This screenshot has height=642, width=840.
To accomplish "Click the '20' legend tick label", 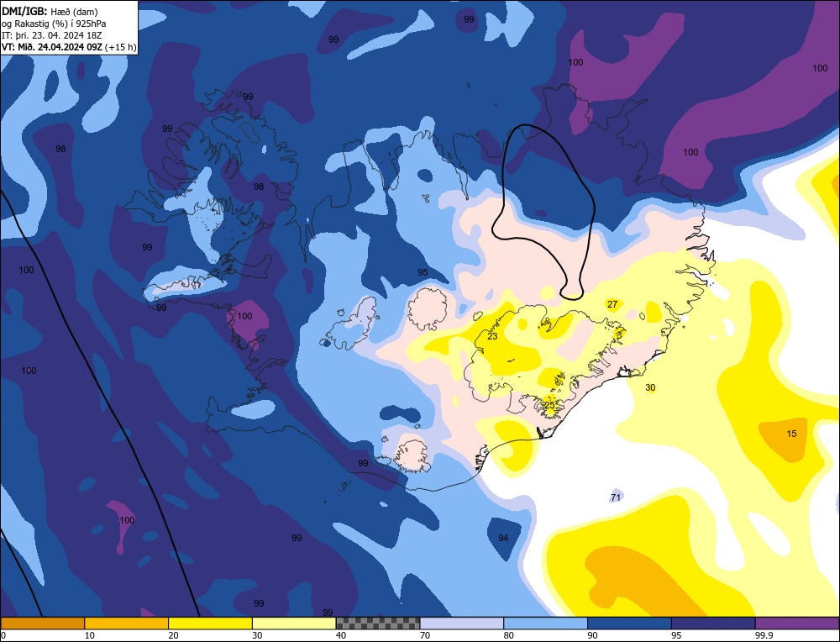I will (x=174, y=635).
